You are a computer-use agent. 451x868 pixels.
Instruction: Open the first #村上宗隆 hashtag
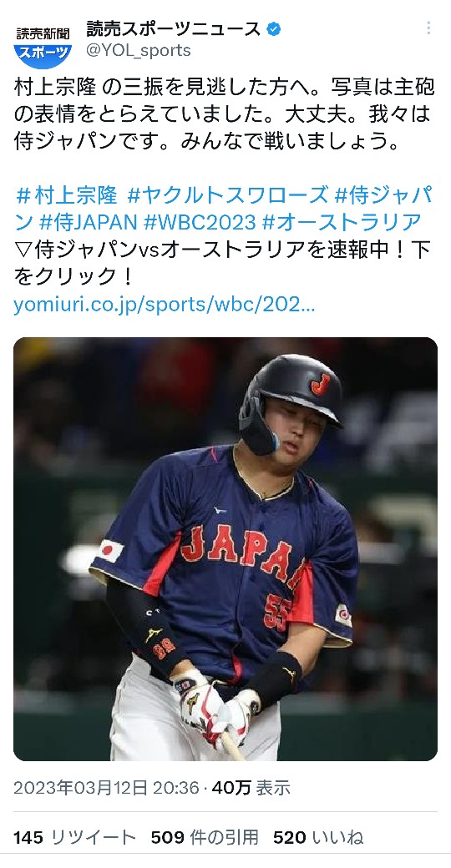67,195
